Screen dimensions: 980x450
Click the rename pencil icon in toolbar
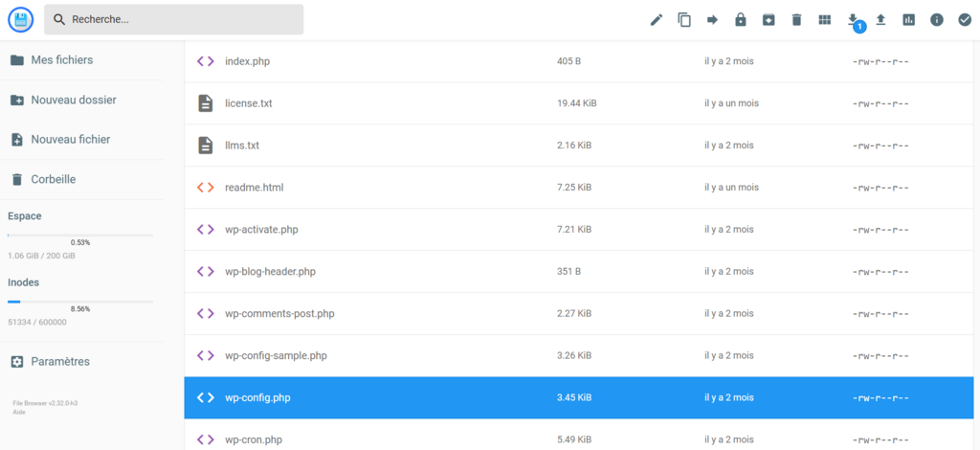click(x=657, y=20)
